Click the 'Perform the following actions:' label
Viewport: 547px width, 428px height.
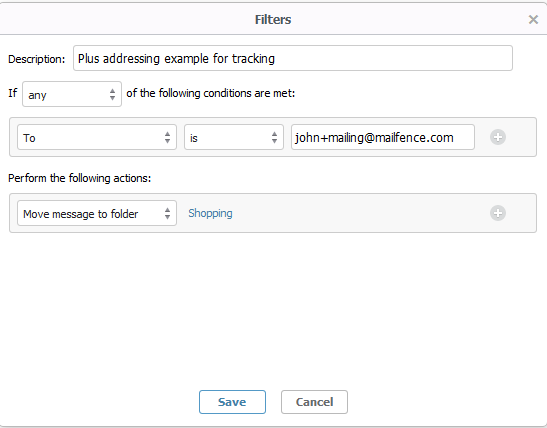80,178
